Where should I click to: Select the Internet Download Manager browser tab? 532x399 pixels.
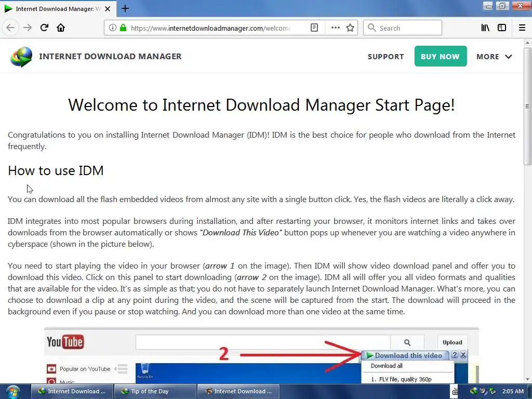click(58, 9)
